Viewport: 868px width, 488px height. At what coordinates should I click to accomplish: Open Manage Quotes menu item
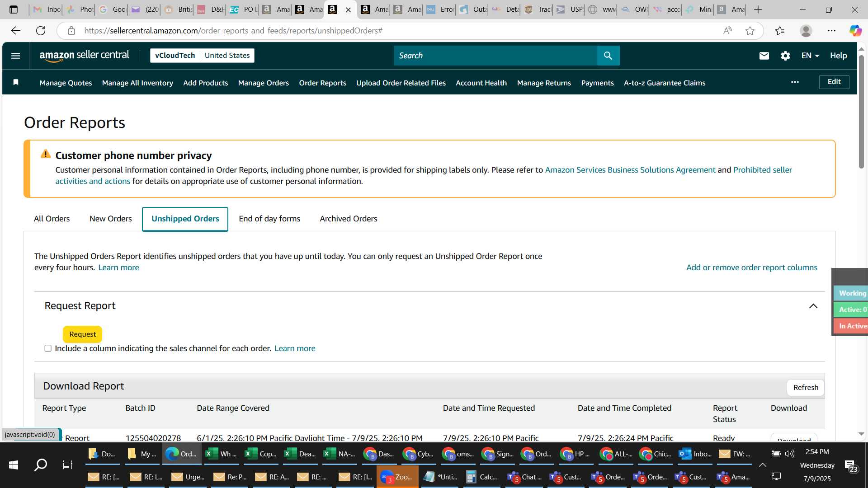(x=66, y=83)
